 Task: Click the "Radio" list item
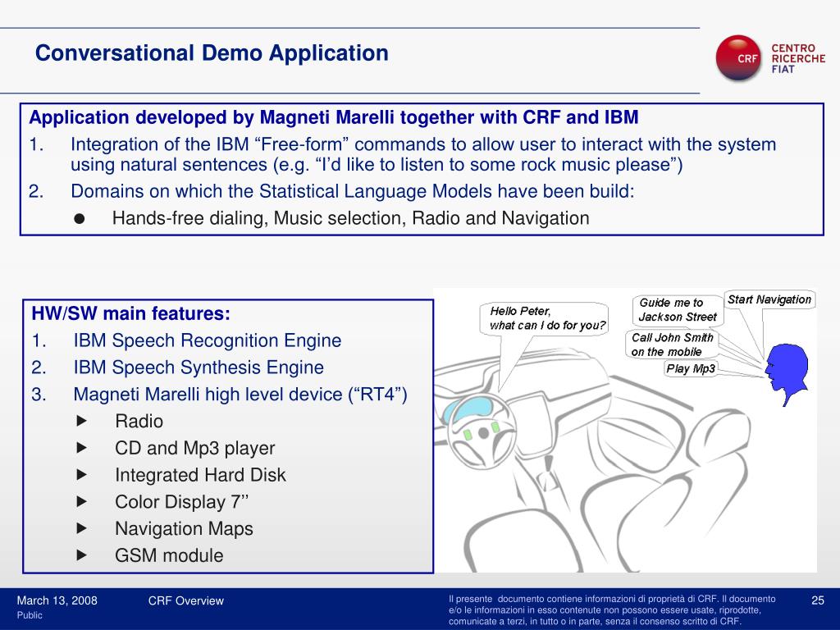(x=139, y=421)
